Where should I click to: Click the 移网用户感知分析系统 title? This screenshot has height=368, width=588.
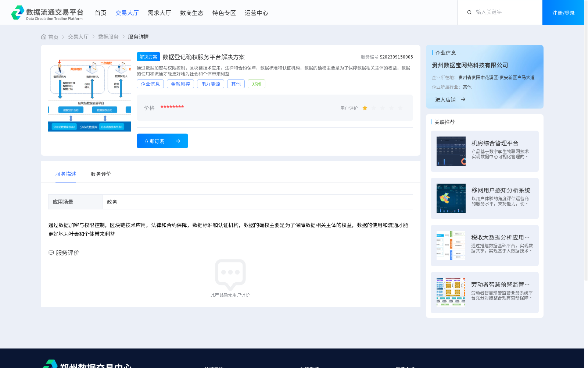tap(501, 190)
